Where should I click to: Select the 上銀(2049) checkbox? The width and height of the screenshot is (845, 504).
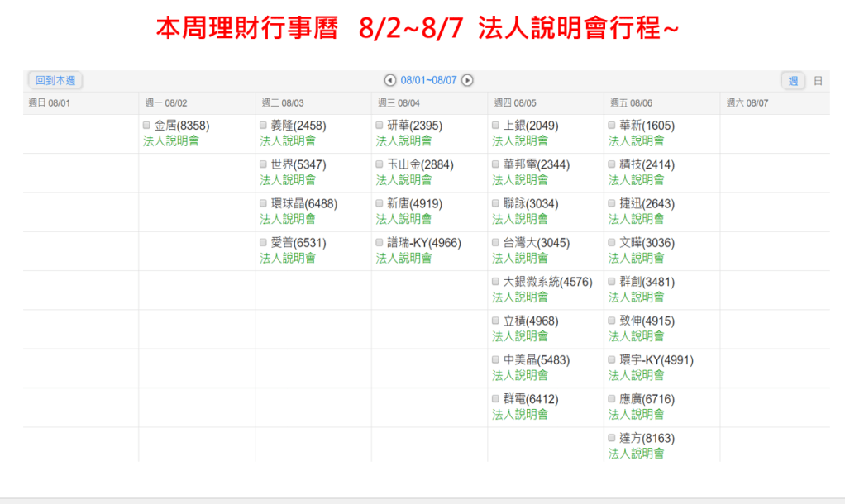click(496, 126)
